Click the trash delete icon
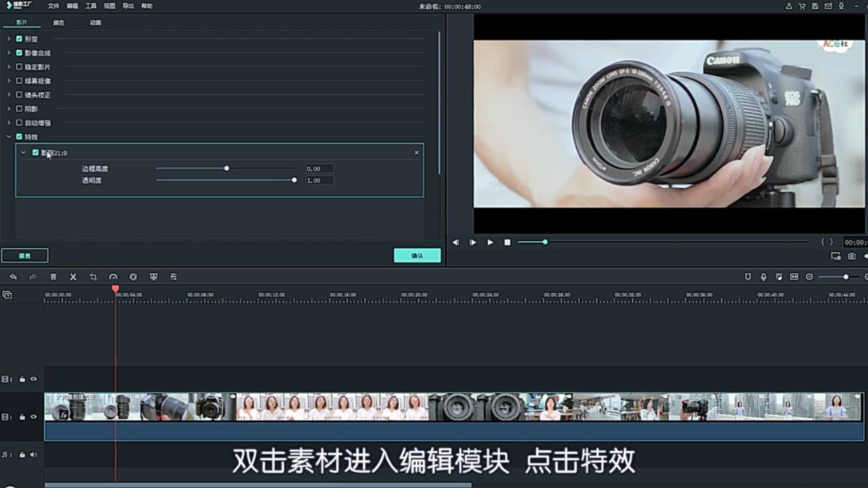 click(x=53, y=277)
